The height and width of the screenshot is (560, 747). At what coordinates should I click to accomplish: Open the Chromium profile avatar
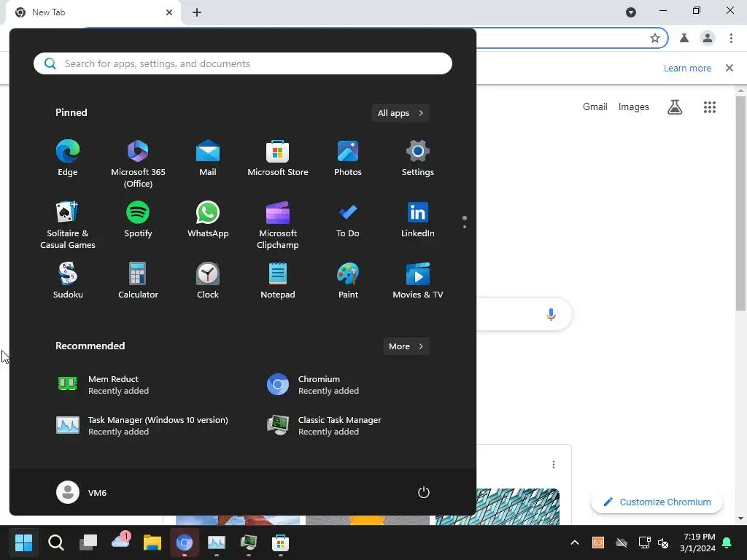pyautogui.click(x=708, y=38)
